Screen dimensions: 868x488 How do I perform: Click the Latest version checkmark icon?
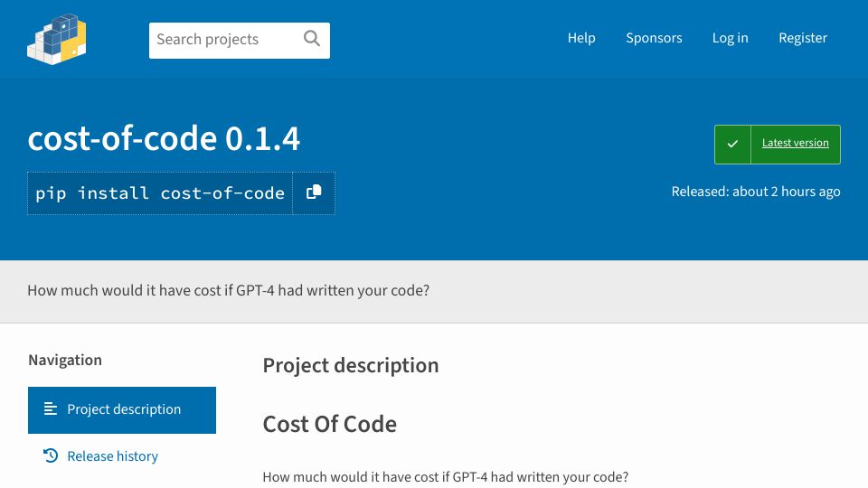(x=732, y=144)
